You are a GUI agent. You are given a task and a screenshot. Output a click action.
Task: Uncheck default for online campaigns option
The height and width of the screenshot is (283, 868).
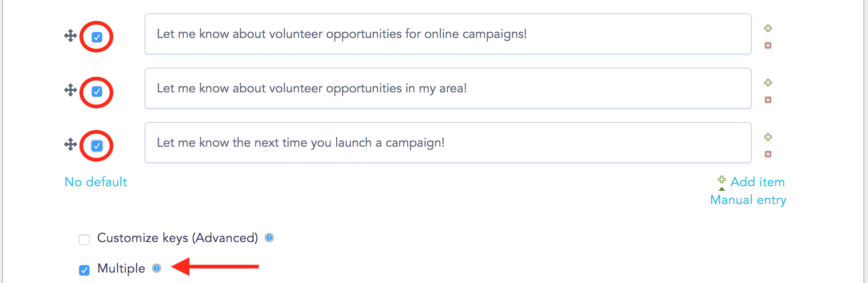[x=97, y=37]
